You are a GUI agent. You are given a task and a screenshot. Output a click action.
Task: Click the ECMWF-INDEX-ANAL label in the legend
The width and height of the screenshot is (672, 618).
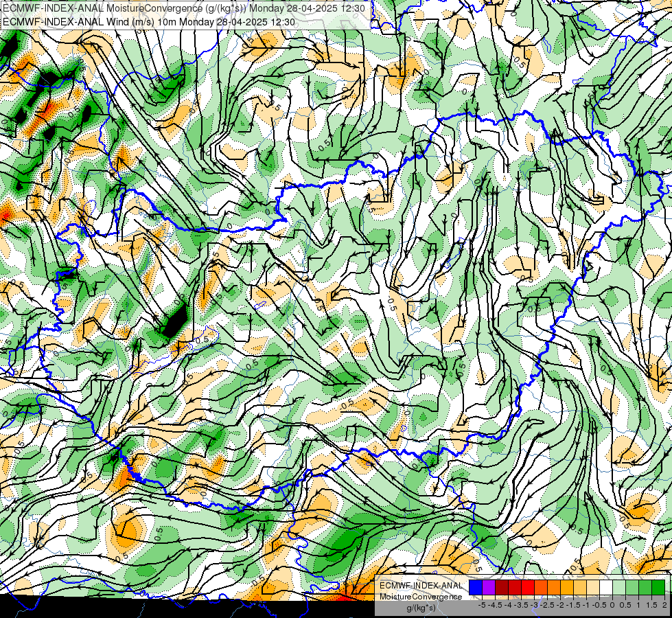(421, 586)
